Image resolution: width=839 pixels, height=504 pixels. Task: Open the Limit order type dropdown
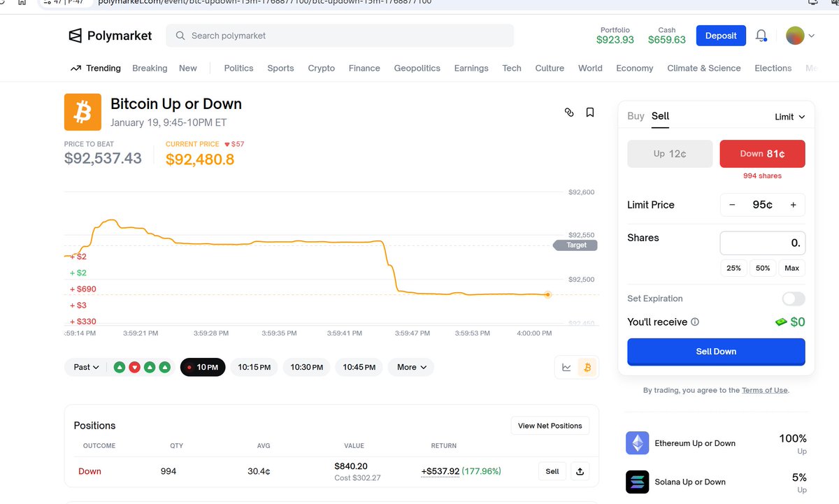click(x=790, y=117)
